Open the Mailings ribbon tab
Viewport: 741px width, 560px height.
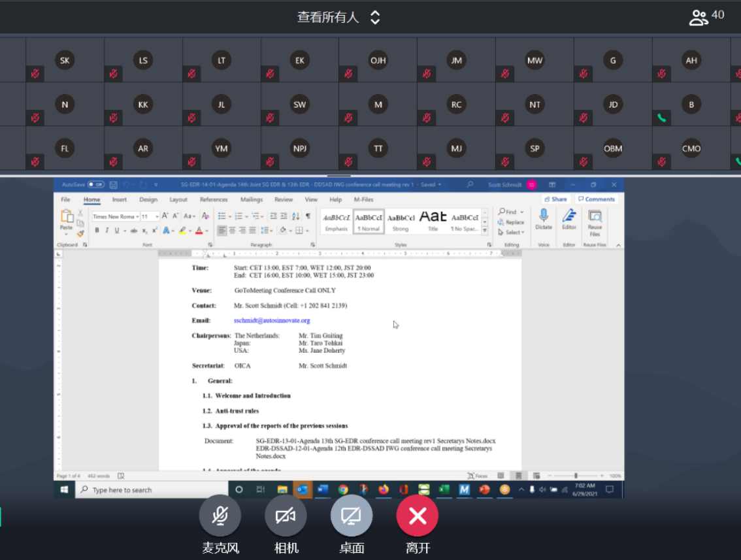click(x=252, y=199)
